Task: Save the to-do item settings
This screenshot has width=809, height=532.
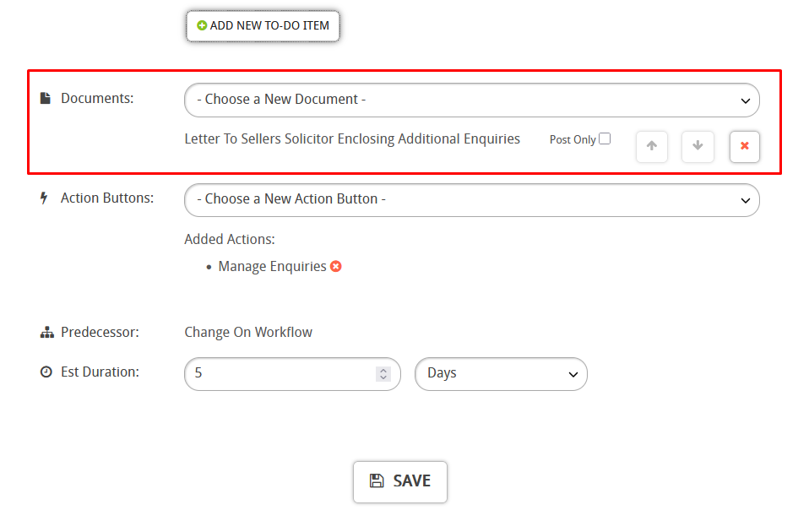Action: point(399,481)
